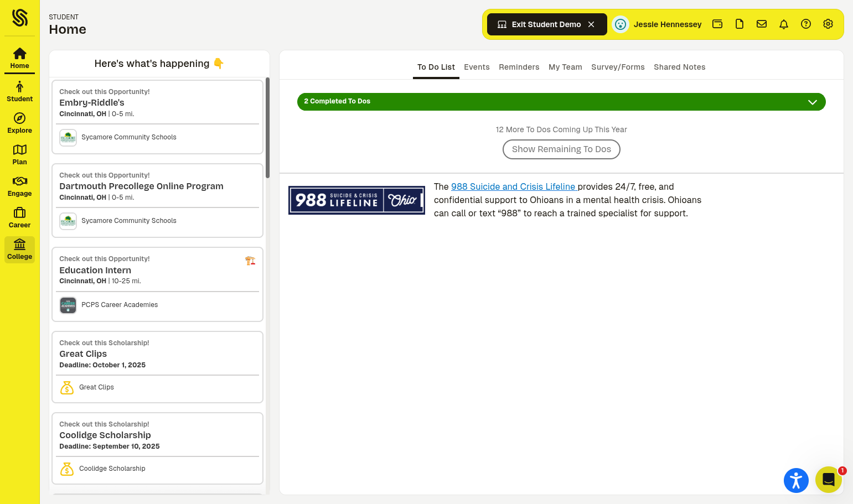
Task: Click Jessie Hennessey's avatar icon
Action: (x=621, y=24)
